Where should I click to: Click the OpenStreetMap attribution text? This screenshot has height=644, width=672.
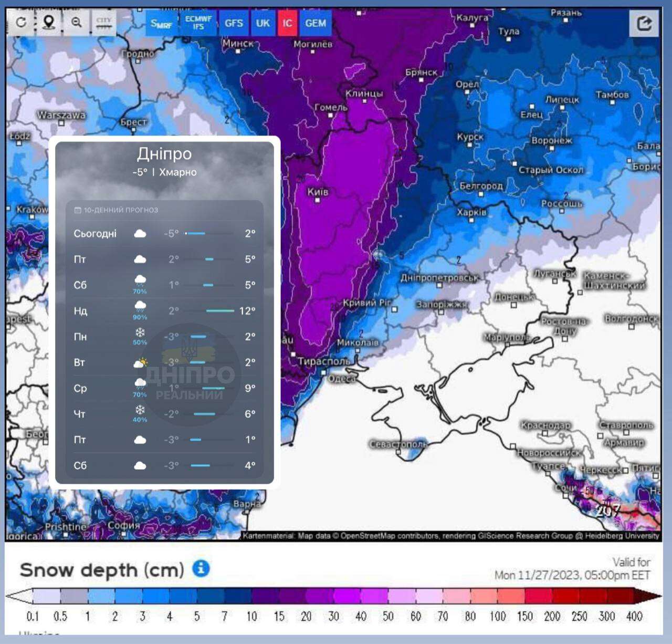pos(450,536)
